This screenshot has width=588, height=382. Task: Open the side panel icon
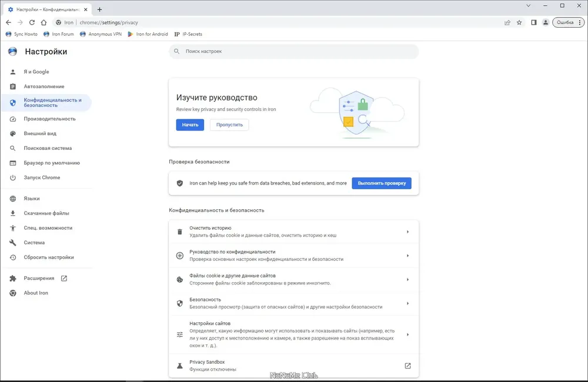[x=534, y=22]
